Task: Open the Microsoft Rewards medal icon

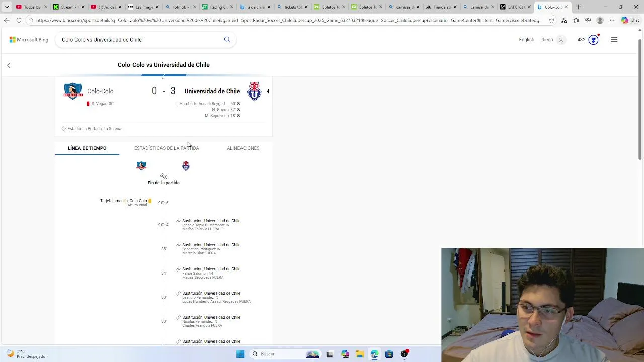Action: [x=593, y=40]
